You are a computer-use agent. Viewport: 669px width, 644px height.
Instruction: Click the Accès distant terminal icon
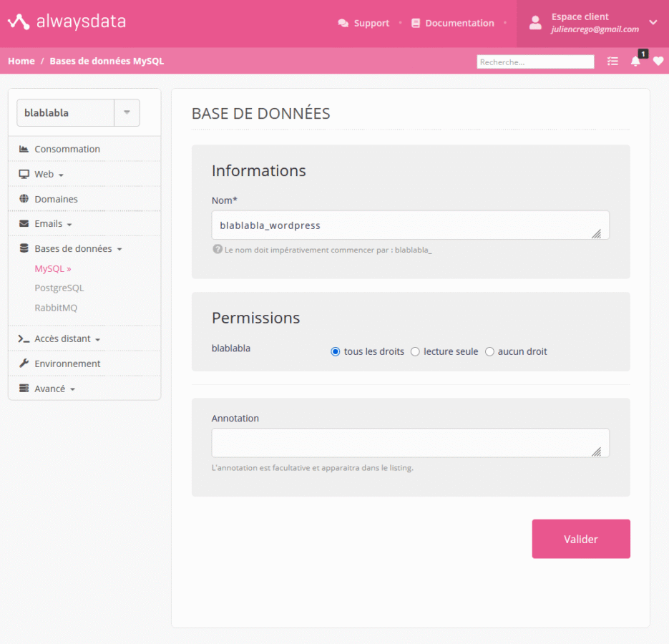click(24, 339)
